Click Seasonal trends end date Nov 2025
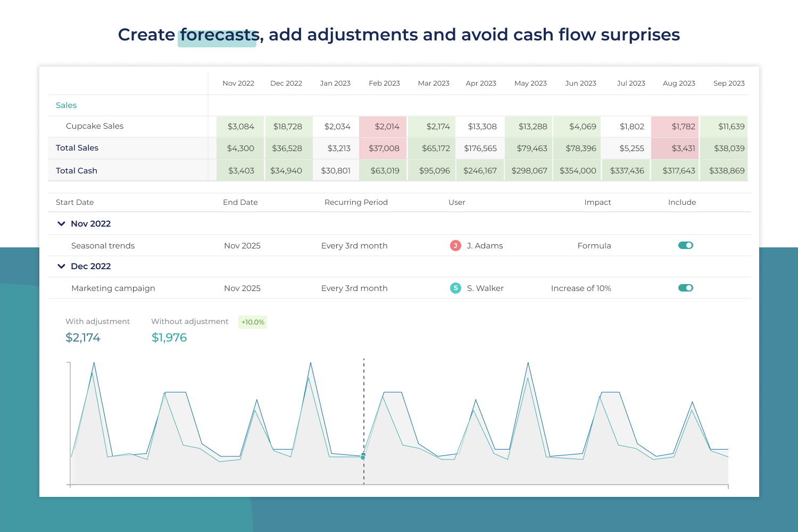 242,246
